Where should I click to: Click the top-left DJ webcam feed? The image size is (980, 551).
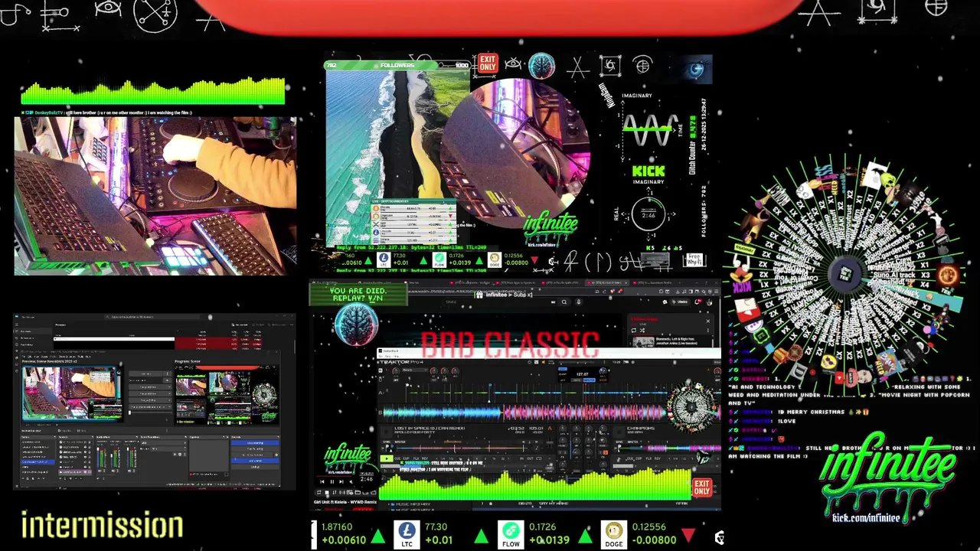(x=155, y=197)
